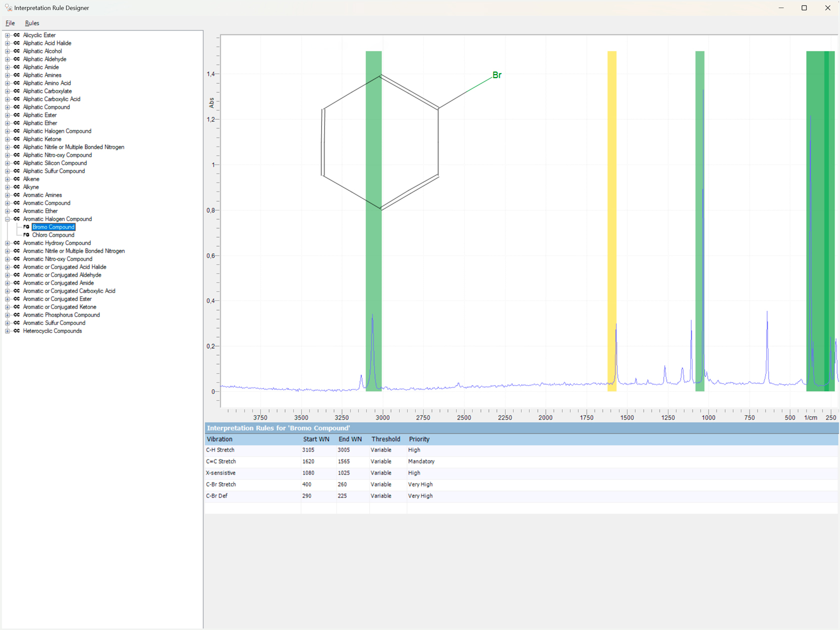The height and width of the screenshot is (630, 840).
Task: Click the FG icon beside Chloro Compound
Action: (26, 235)
